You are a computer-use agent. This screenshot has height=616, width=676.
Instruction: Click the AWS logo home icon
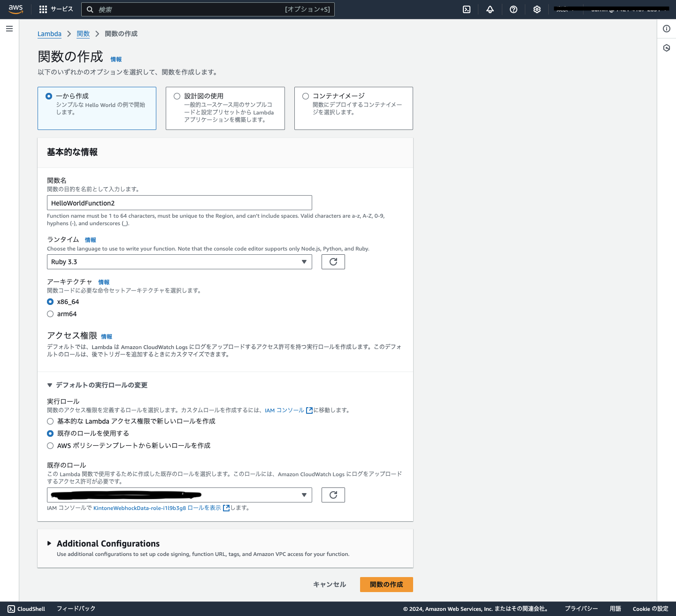click(15, 9)
